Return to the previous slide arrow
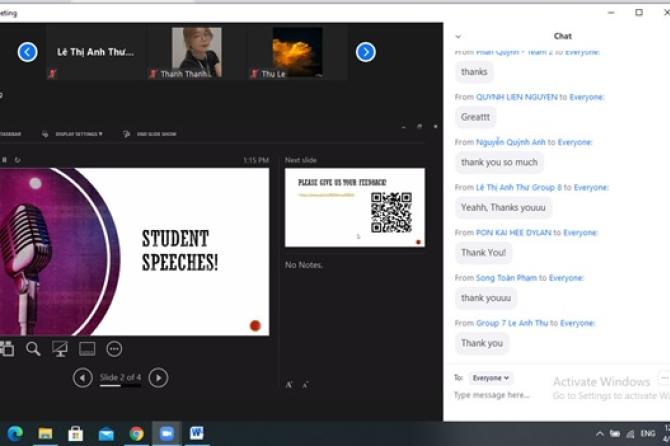 point(83,377)
